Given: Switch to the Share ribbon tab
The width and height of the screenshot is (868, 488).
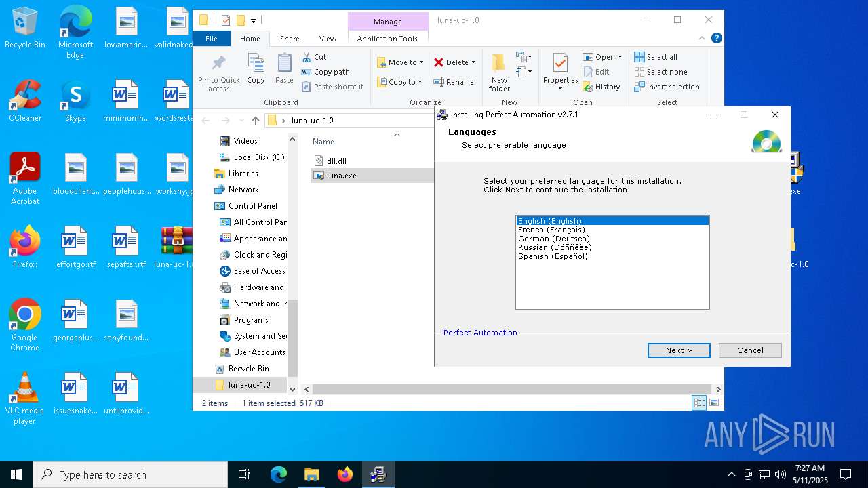Looking at the screenshot, I should (290, 39).
